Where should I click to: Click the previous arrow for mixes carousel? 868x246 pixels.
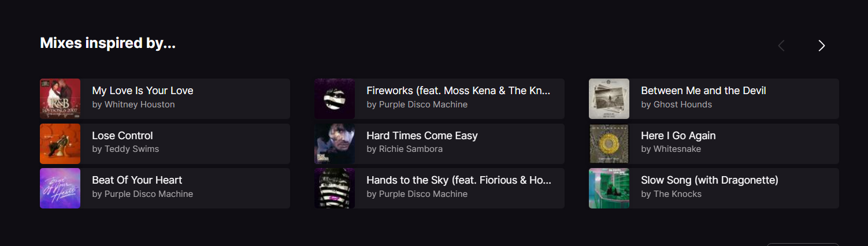pos(781,46)
